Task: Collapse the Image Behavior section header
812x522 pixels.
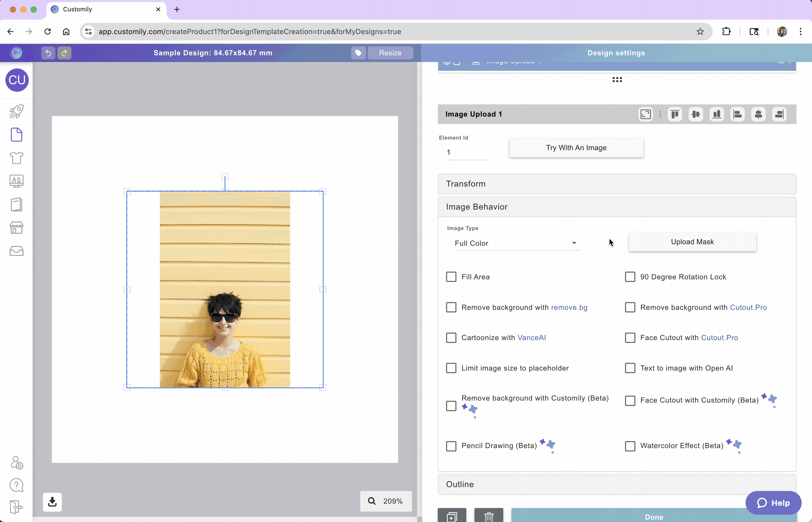Action: [x=617, y=207]
